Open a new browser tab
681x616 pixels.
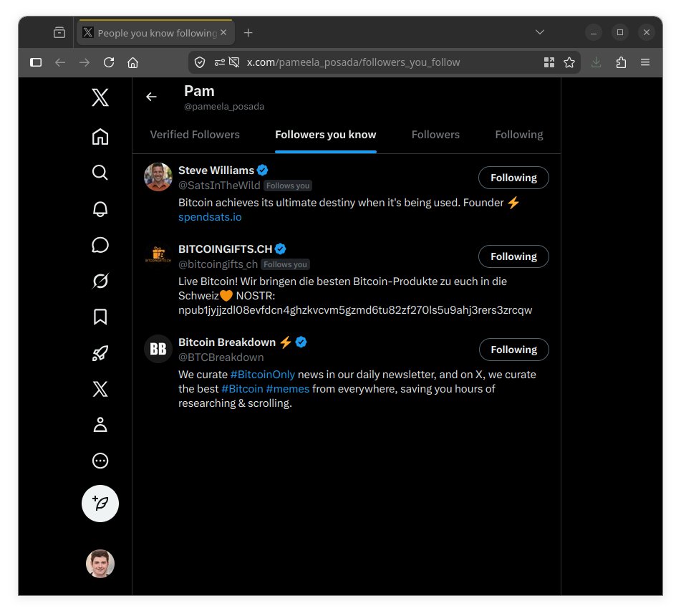(x=248, y=32)
